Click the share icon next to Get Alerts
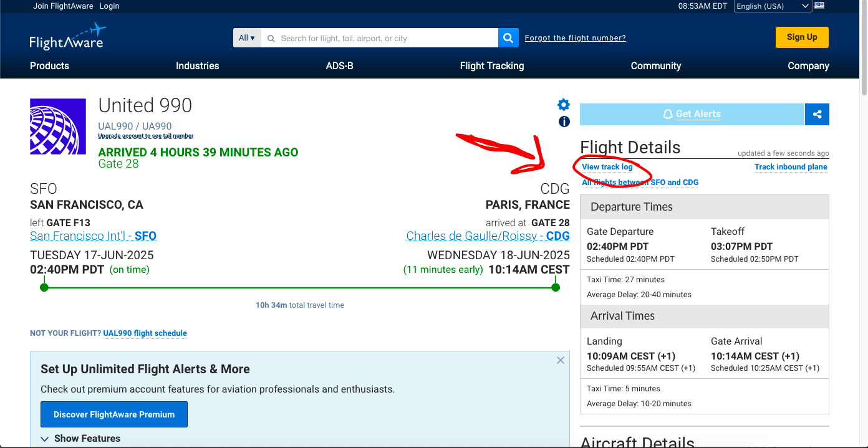868x448 pixels. coord(817,114)
